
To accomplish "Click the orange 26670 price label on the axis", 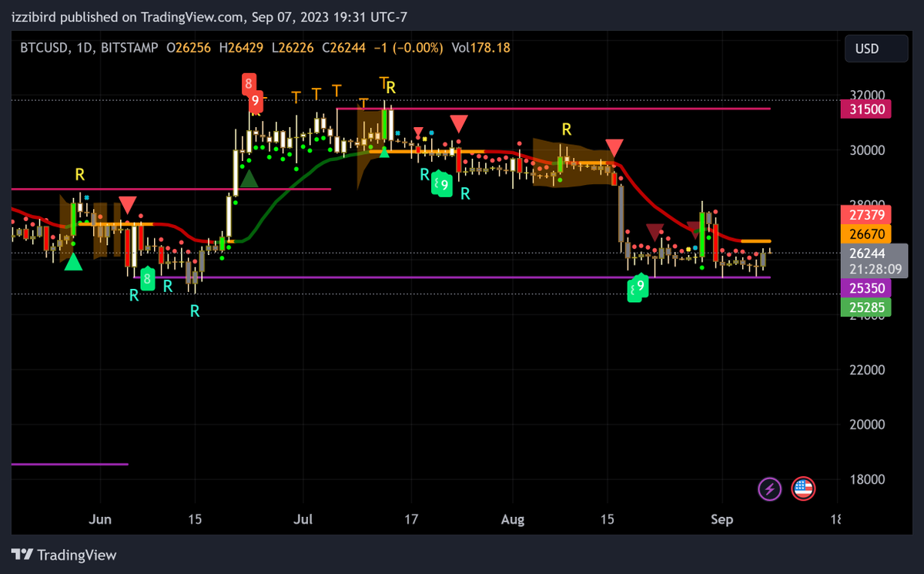I will click(x=865, y=232).
